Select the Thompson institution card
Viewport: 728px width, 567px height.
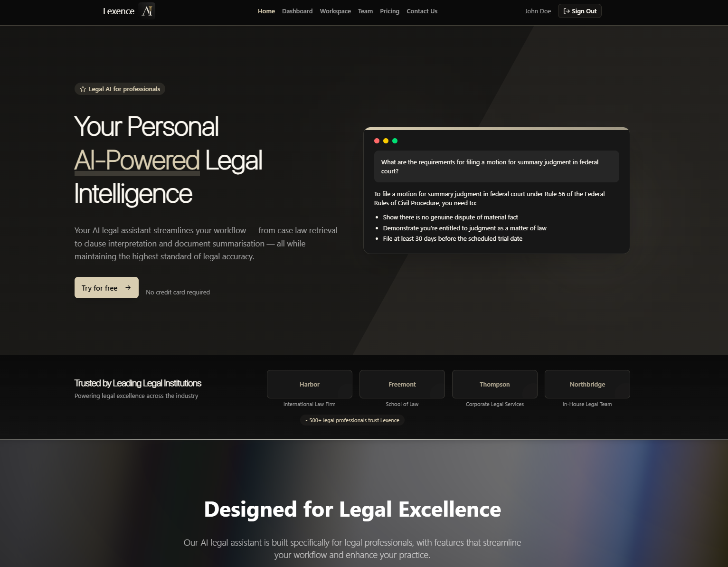[x=495, y=384]
